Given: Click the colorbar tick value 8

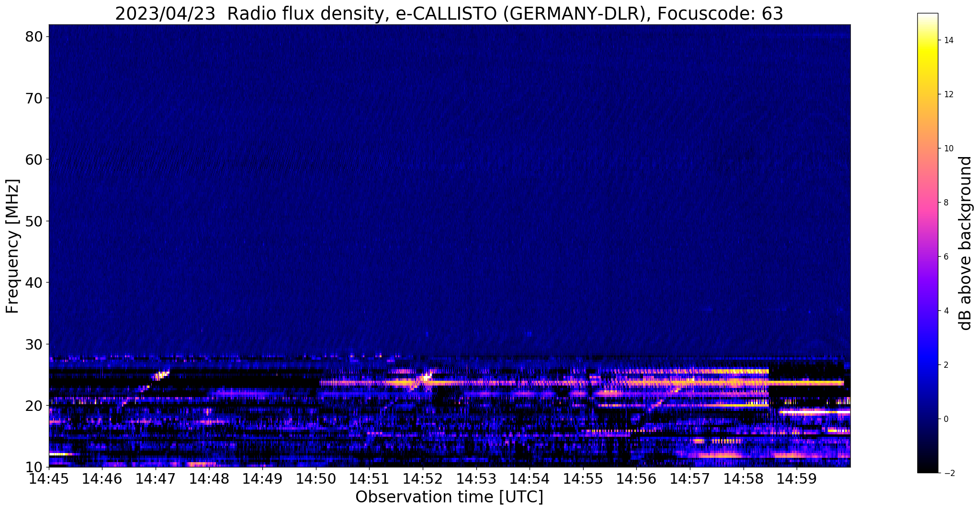Looking at the screenshot, I should coord(946,203).
